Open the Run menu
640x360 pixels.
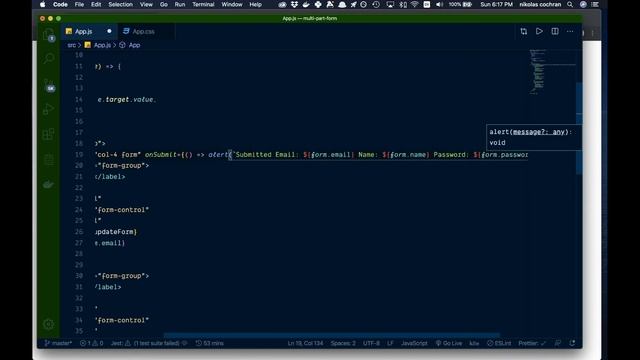[x=180, y=4]
